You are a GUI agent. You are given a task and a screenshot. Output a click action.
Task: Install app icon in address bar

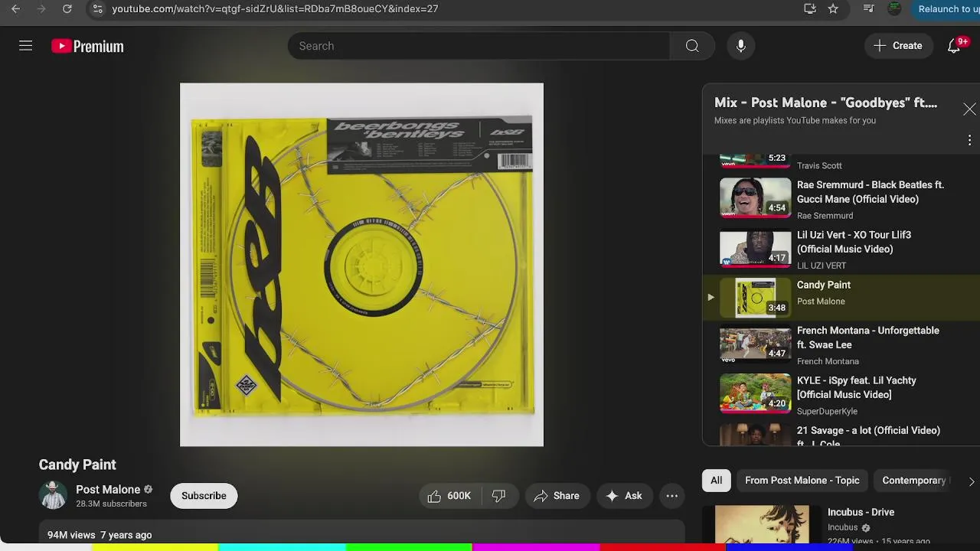810,9
